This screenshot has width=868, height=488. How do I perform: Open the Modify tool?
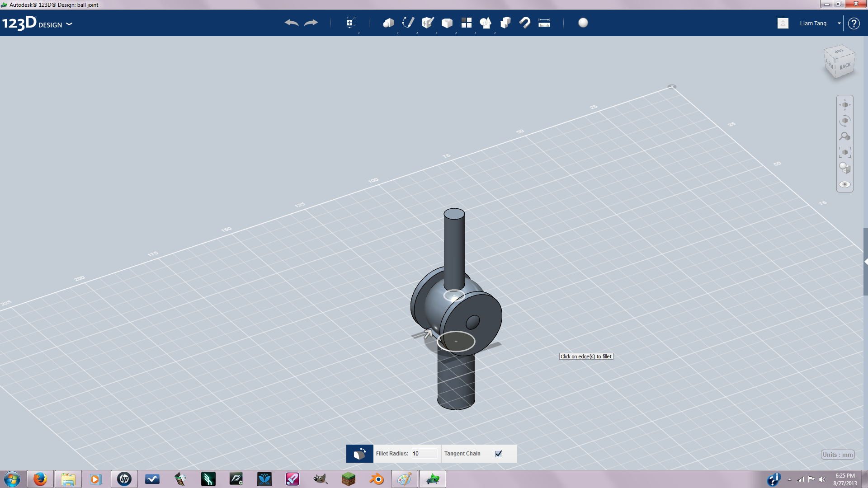(447, 23)
